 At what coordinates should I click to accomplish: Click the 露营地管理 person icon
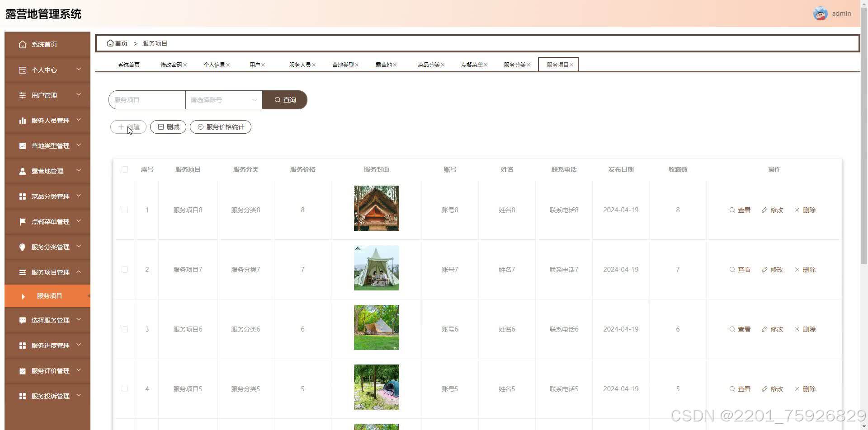click(x=23, y=171)
